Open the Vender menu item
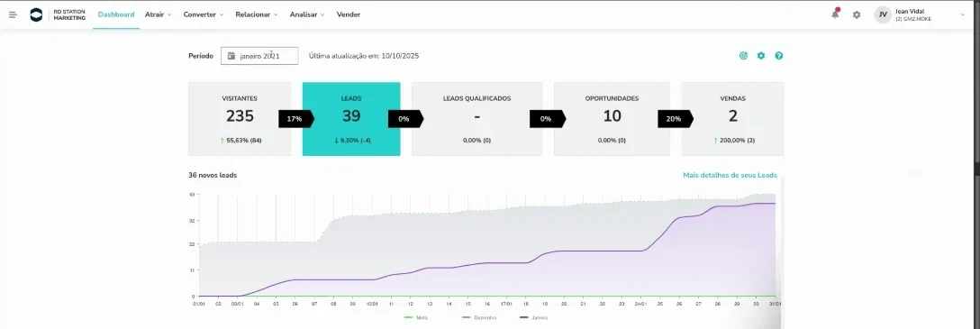 [348, 14]
